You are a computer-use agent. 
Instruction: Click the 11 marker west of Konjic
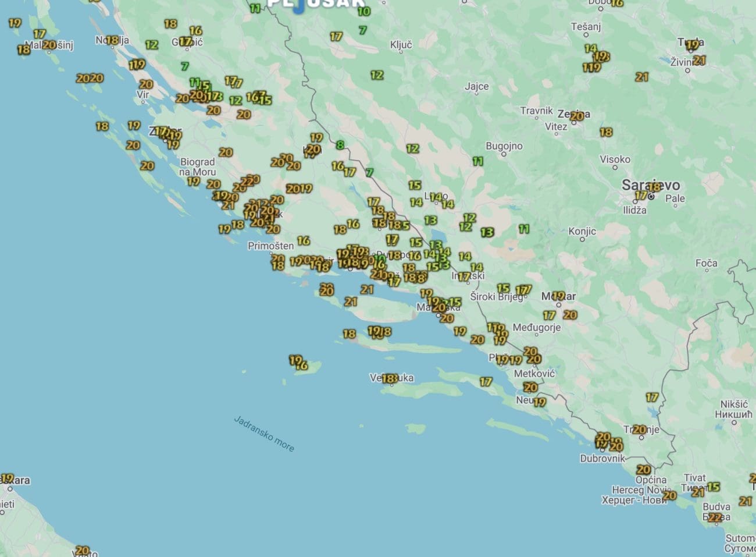[524, 229]
